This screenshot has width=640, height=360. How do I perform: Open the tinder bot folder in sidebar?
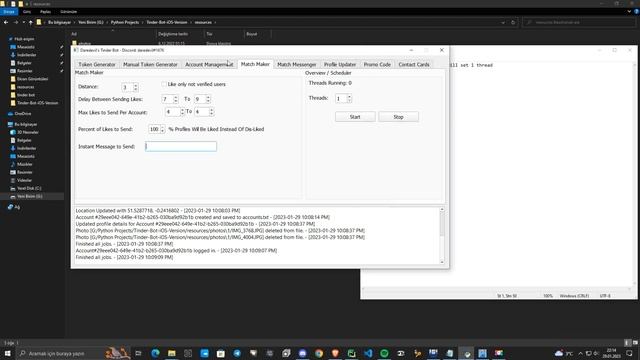26,95
